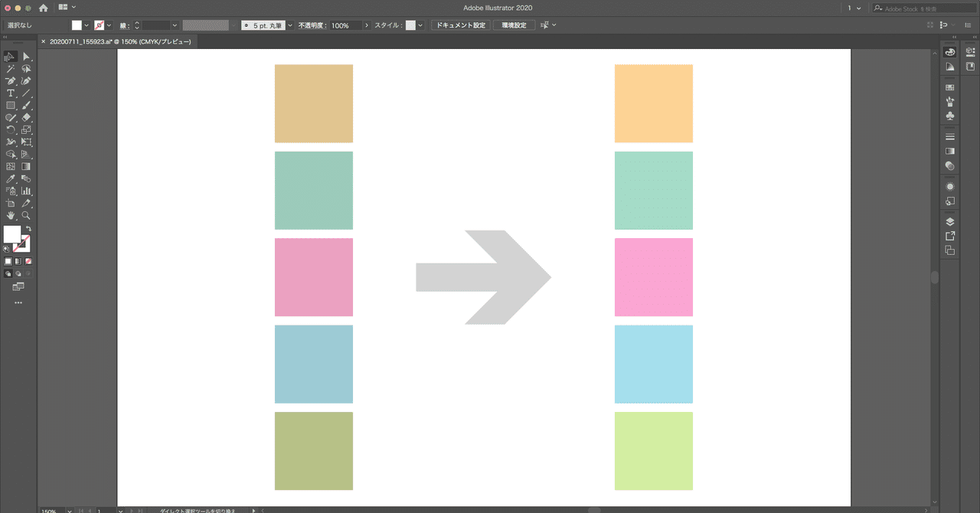Viewport: 980px width, 513px height.
Task: Open the Brushes panel icon
Action: [x=950, y=101]
